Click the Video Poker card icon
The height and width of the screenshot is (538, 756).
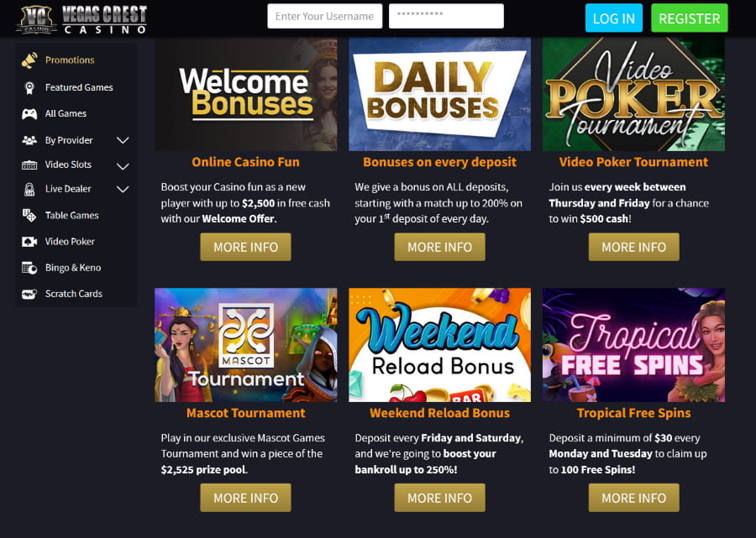pyautogui.click(x=29, y=242)
